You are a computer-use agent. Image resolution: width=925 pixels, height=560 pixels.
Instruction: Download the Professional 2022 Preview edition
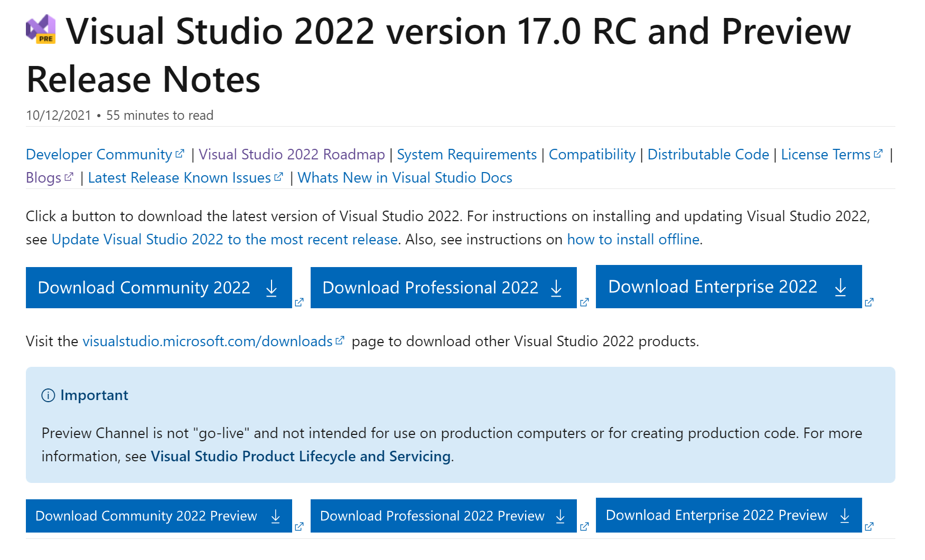point(443,516)
